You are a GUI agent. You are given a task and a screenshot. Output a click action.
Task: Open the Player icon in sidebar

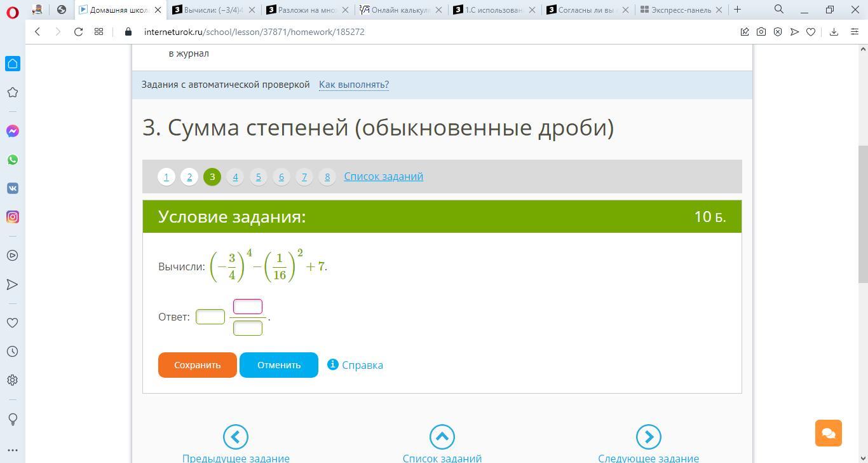(13, 256)
